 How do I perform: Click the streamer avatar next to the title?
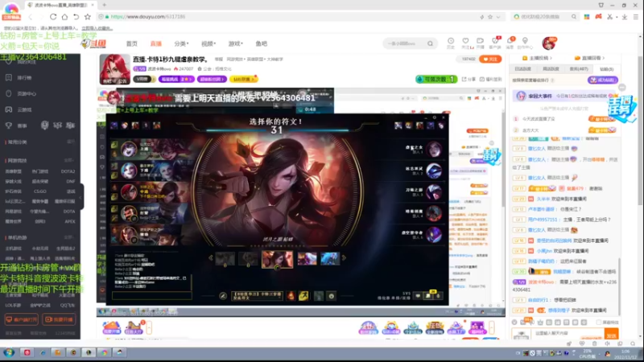pyautogui.click(x=114, y=69)
